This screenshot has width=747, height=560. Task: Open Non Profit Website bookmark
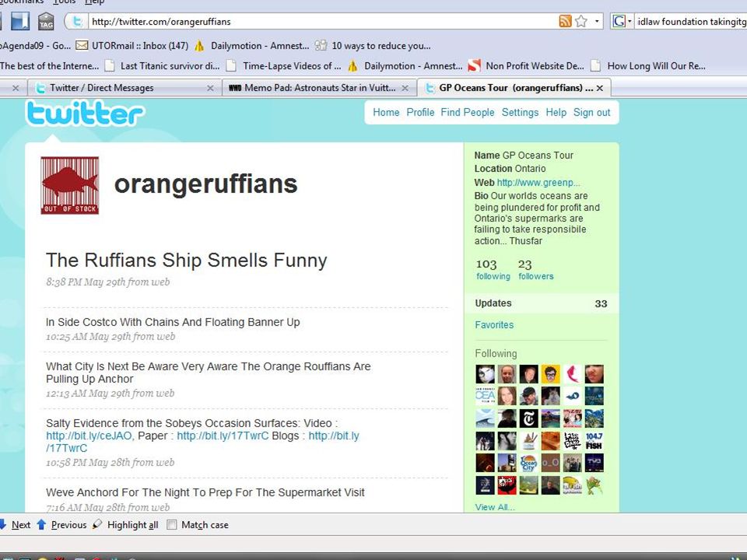526,65
